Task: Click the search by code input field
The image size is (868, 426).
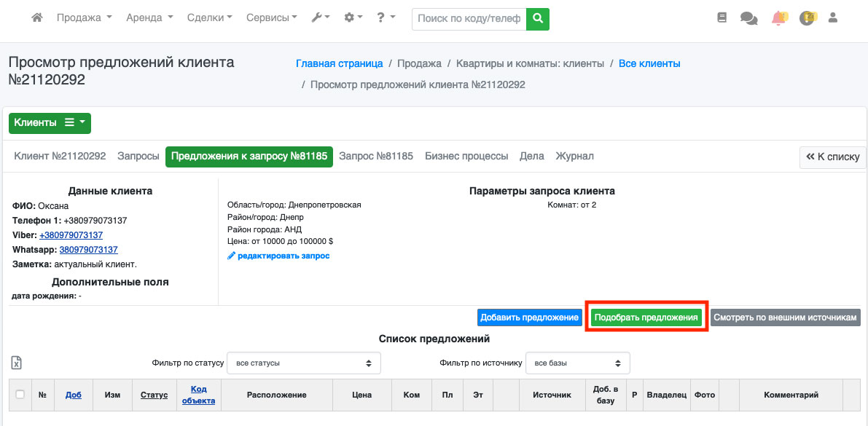Action: click(x=469, y=19)
